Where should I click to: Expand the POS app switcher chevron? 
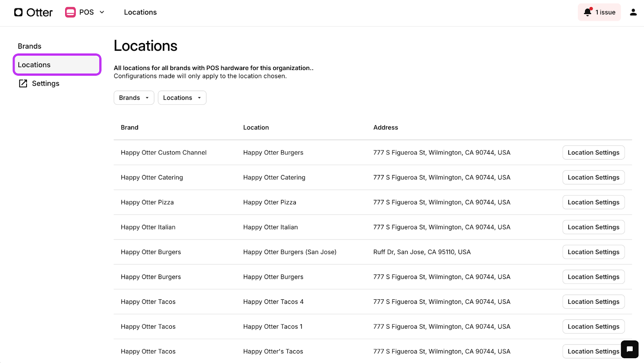click(102, 12)
